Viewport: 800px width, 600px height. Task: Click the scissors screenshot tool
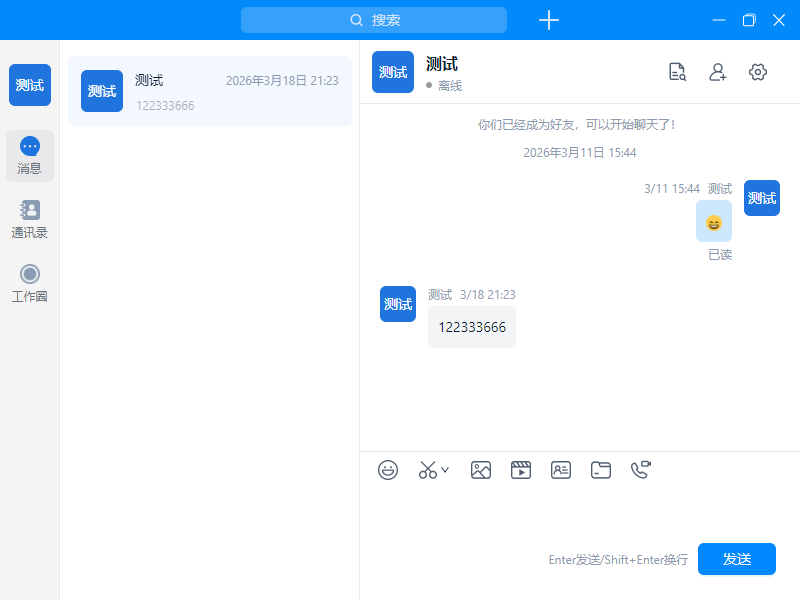[428, 470]
